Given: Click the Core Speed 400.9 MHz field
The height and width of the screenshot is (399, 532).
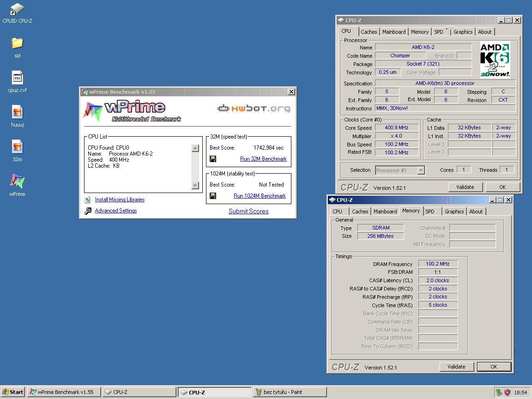Looking at the screenshot, I should [x=396, y=127].
